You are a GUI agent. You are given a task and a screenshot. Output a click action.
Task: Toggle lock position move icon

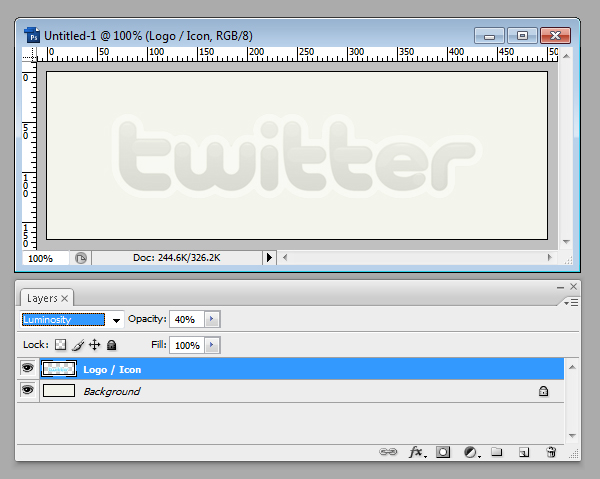pyautogui.click(x=95, y=345)
